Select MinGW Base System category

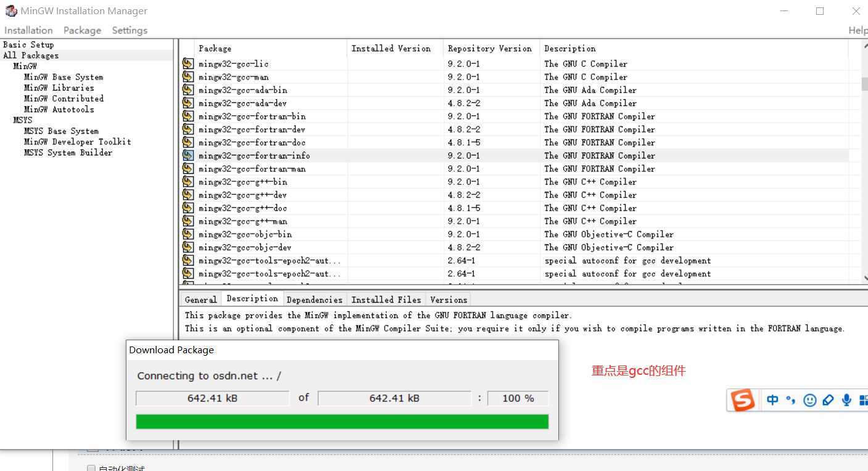coord(64,77)
